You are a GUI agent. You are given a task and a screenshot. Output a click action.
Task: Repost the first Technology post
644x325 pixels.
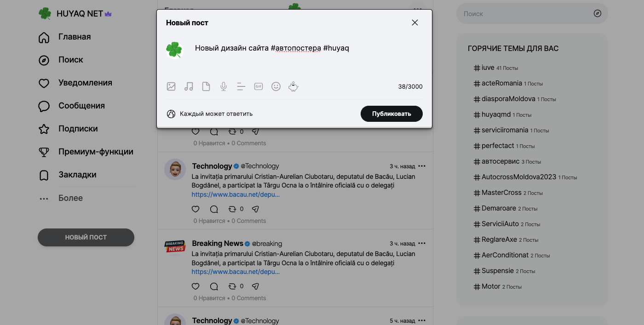coord(232,209)
